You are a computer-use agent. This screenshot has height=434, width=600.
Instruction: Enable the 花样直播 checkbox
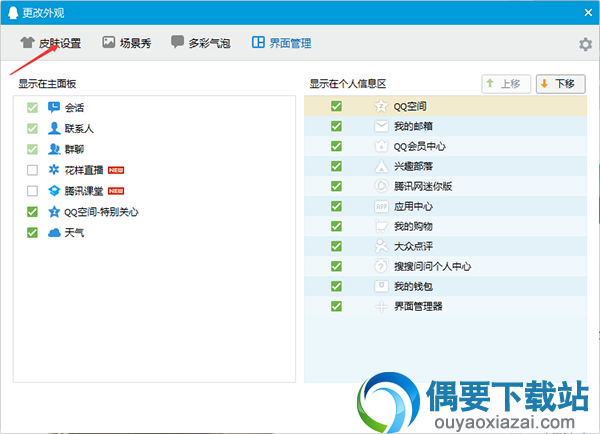pos(33,170)
